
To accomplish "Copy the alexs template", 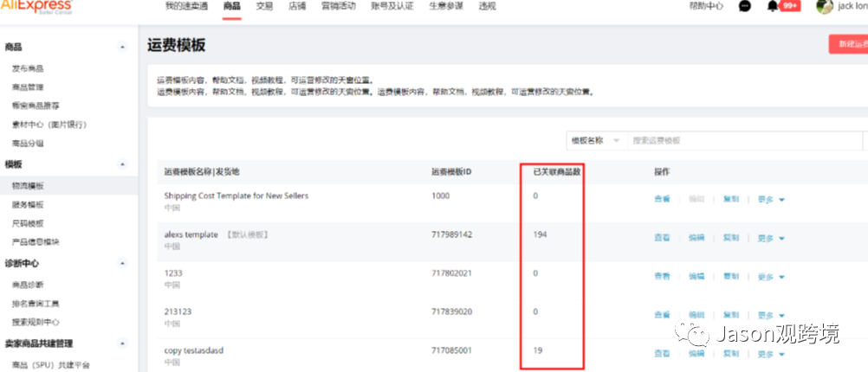I will click(x=731, y=238).
